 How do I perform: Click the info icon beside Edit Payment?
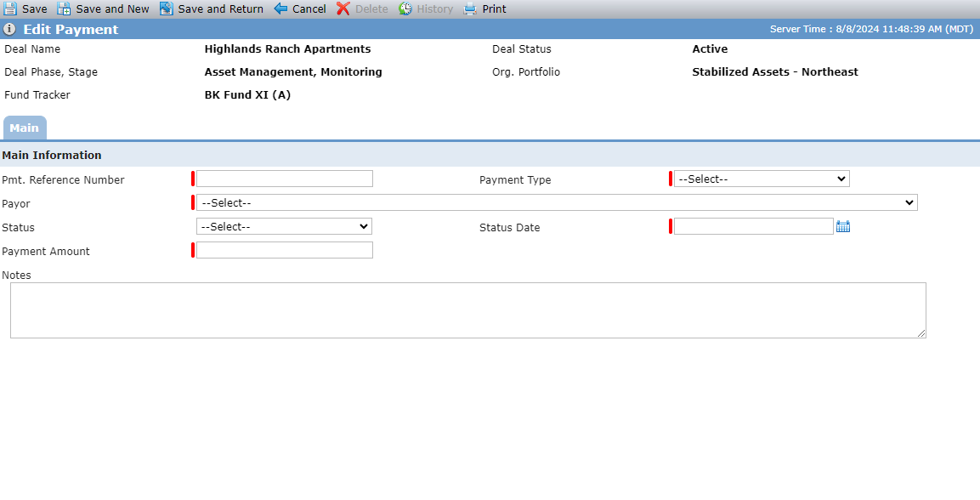coord(9,30)
